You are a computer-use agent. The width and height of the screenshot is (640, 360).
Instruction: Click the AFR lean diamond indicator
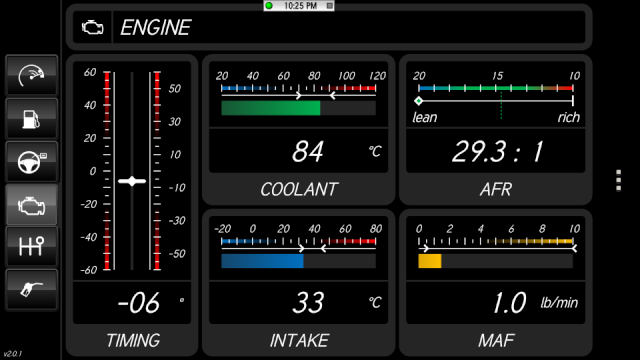click(x=418, y=101)
